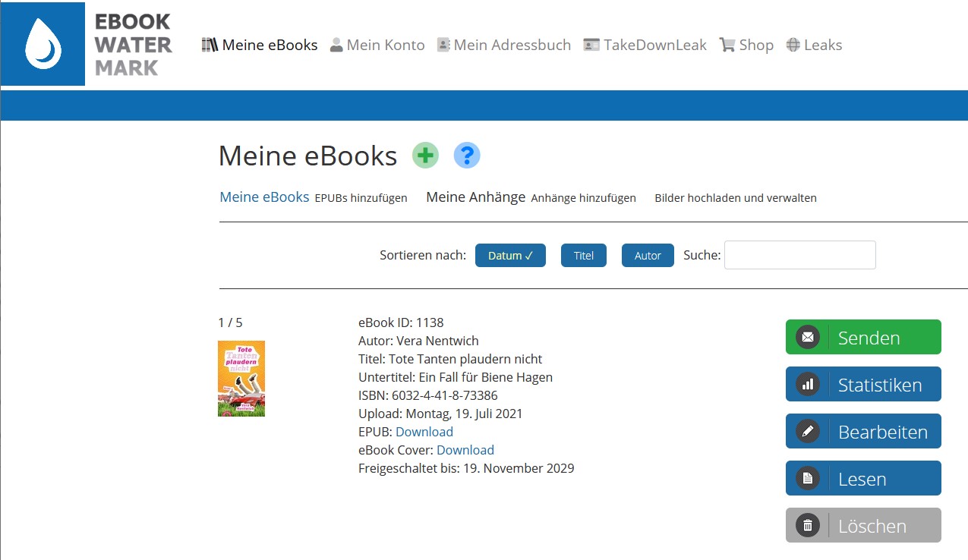This screenshot has height=560, width=968.
Task: Toggle sorting by Datum
Action: click(x=509, y=255)
